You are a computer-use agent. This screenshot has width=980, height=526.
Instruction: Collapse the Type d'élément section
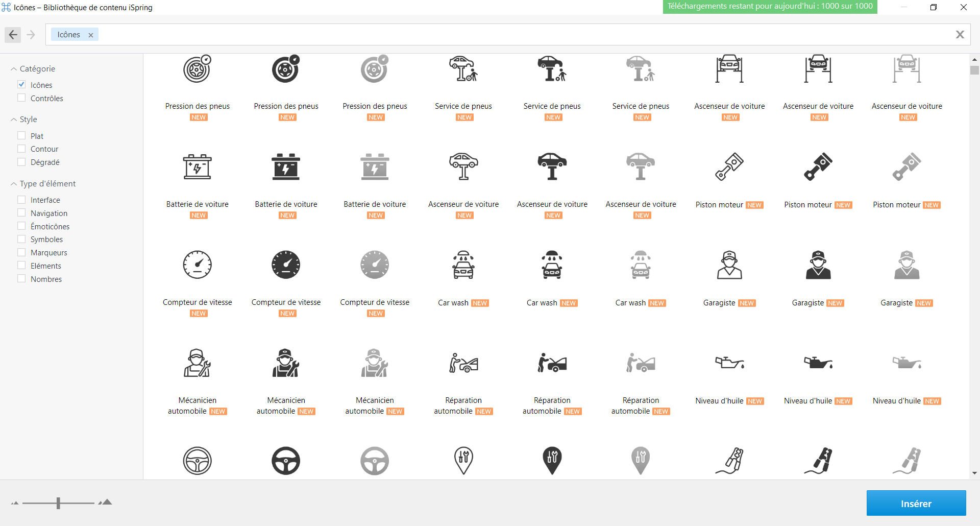coord(14,184)
